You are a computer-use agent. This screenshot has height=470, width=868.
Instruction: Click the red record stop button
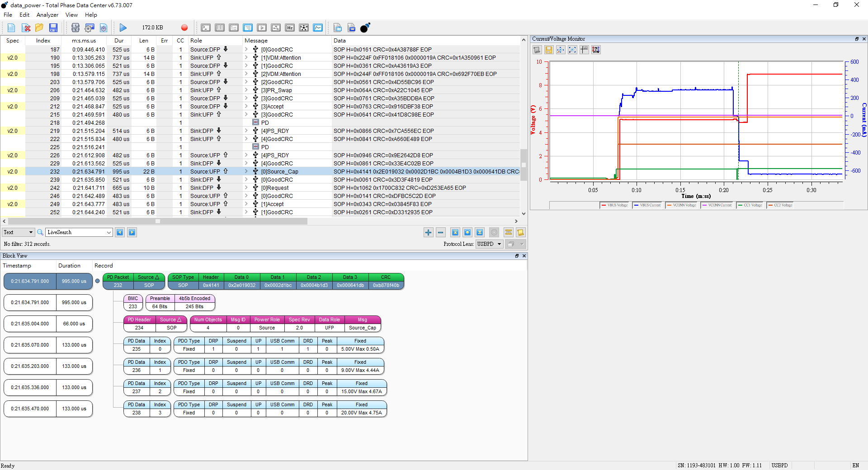pos(184,28)
